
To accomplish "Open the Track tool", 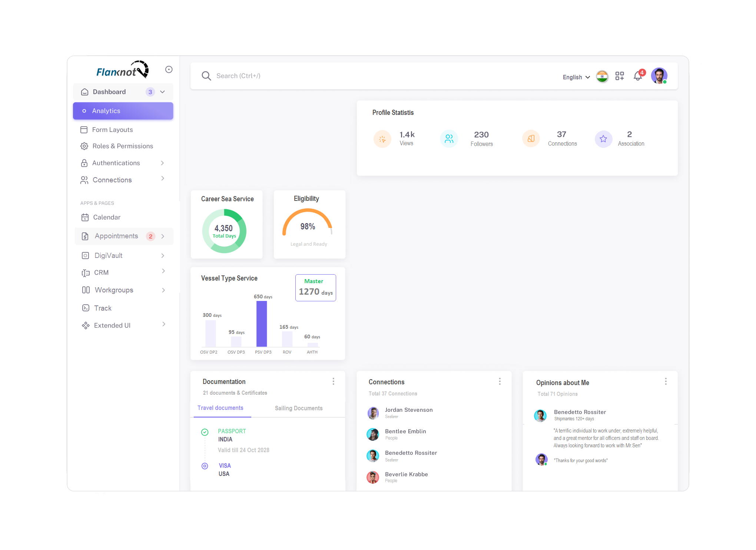I will (85, 308).
